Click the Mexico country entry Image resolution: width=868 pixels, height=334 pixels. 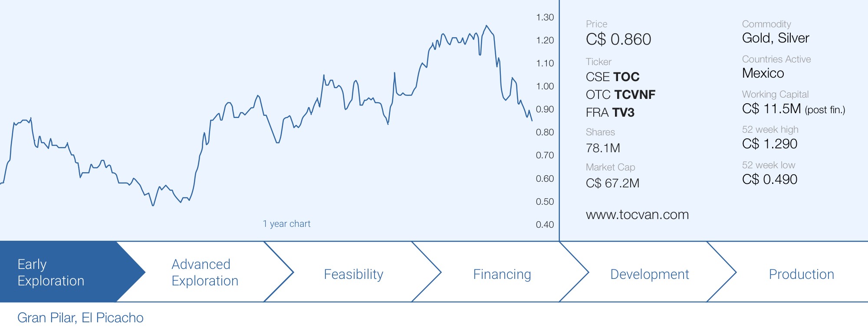coord(763,73)
